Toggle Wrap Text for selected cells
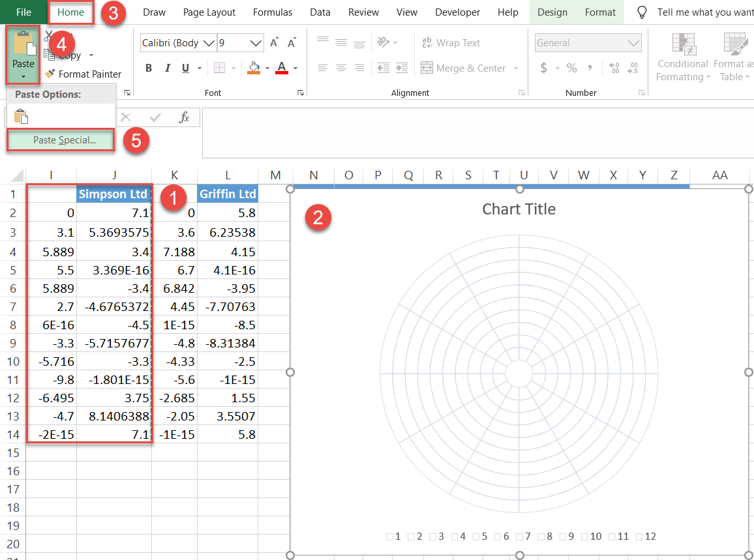The width and height of the screenshot is (754, 560). click(x=451, y=42)
